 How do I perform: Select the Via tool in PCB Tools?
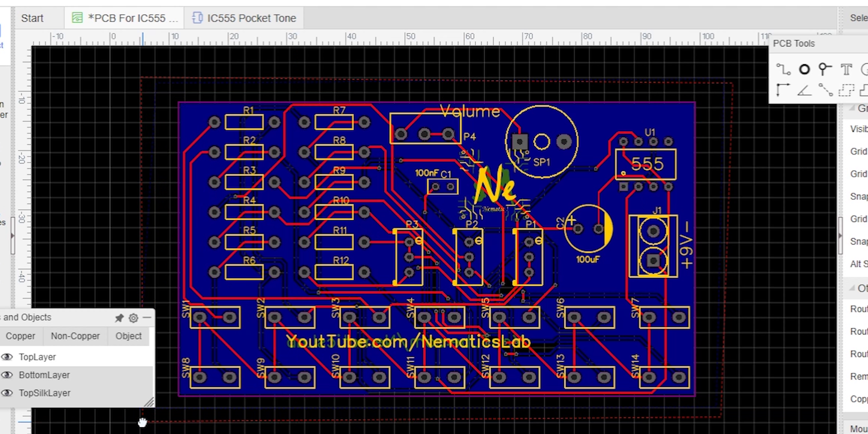coord(825,69)
